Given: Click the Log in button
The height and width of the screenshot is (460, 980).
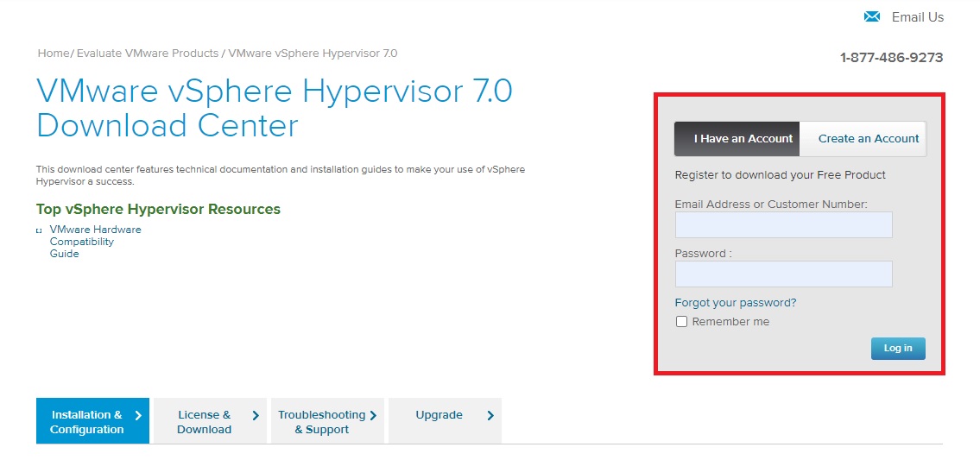Looking at the screenshot, I should click(898, 349).
